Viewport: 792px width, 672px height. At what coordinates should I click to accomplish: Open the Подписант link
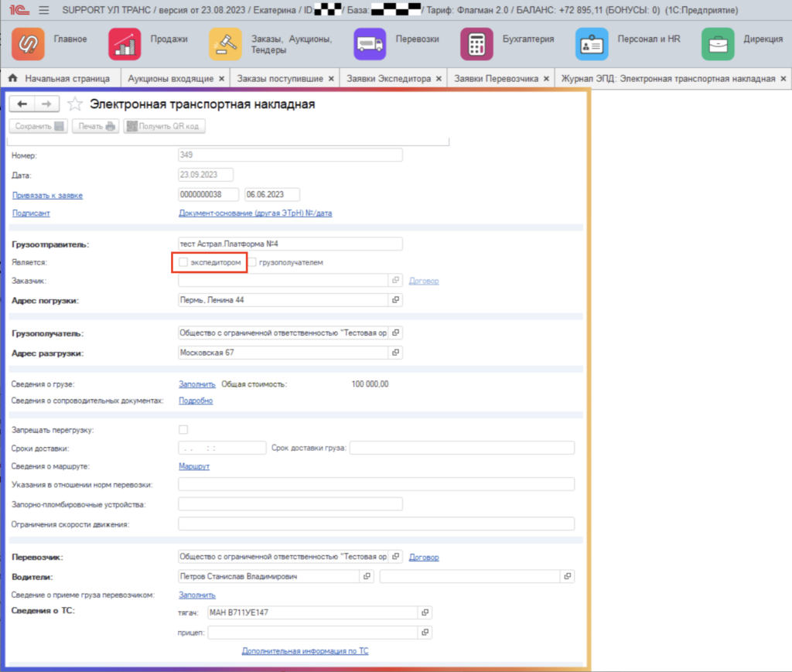pos(31,213)
